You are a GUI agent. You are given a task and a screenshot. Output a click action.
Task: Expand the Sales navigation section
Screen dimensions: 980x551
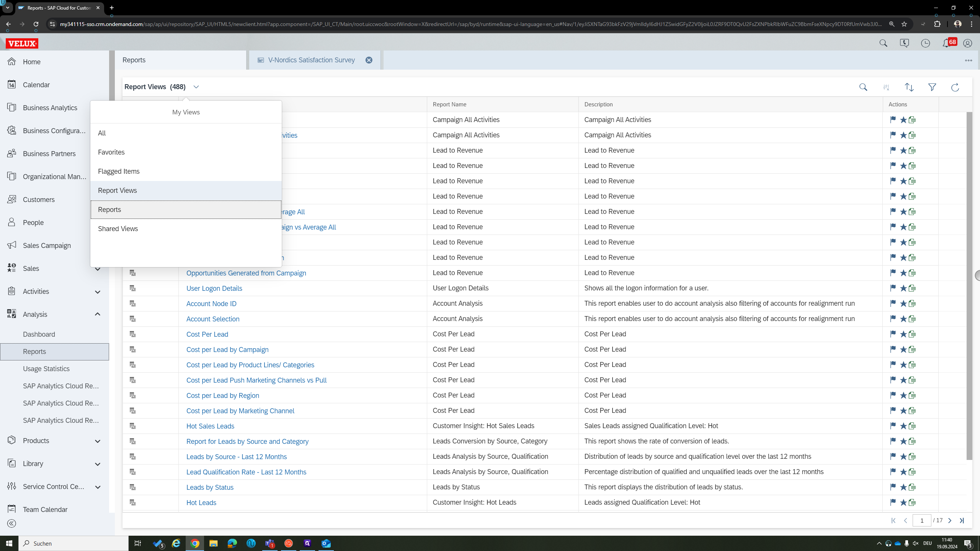pyautogui.click(x=98, y=269)
